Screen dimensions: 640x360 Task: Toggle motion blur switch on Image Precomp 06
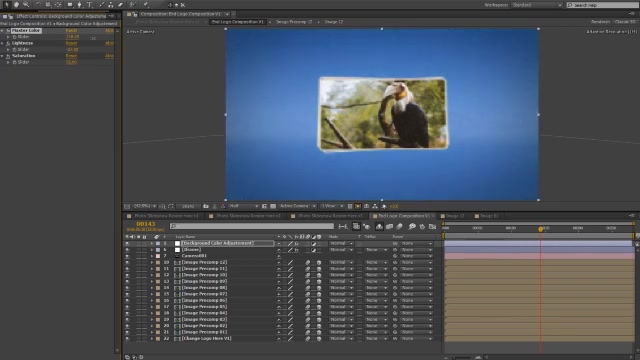click(308, 300)
